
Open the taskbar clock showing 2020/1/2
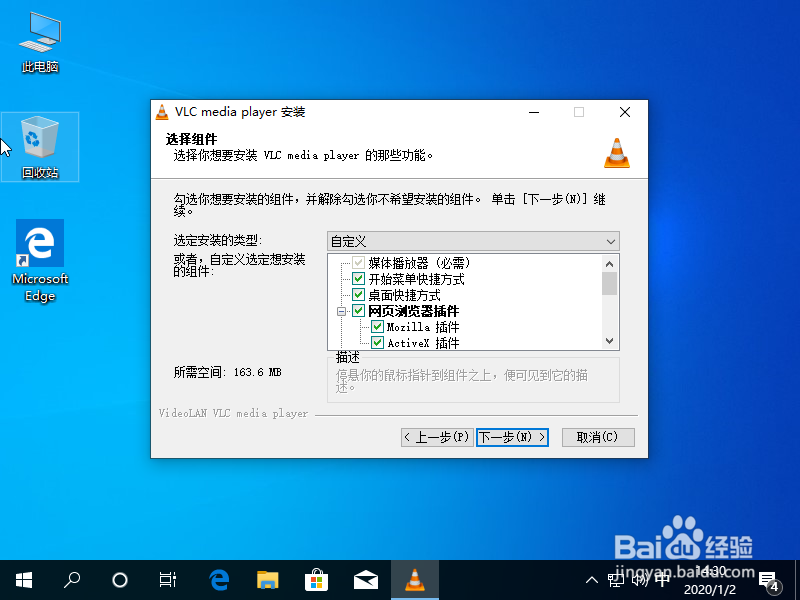point(710,581)
